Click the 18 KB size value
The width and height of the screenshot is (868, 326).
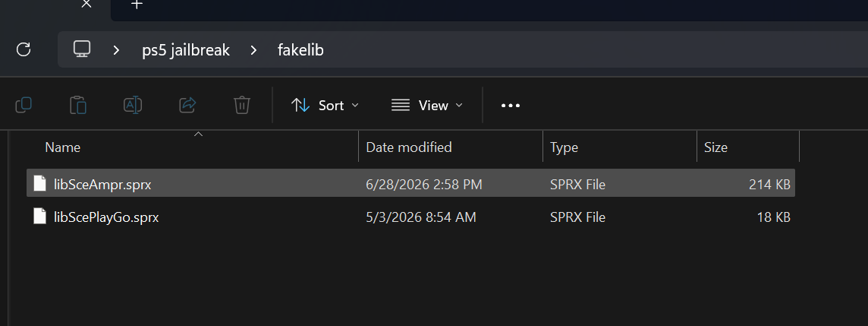(x=773, y=217)
